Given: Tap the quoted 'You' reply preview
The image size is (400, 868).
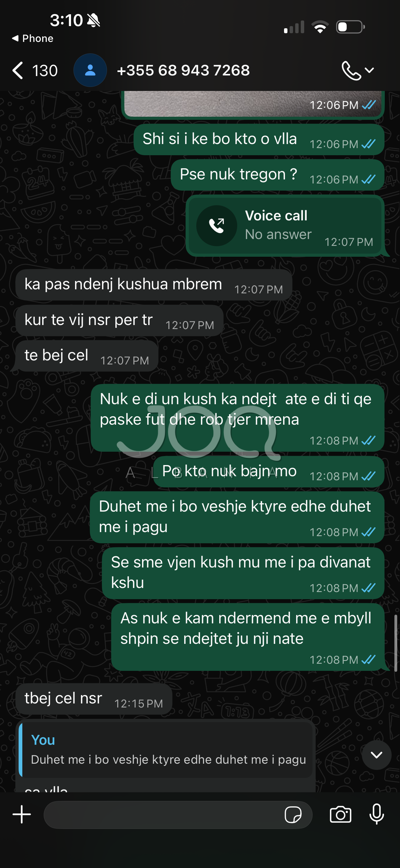Looking at the screenshot, I should (x=166, y=750).
